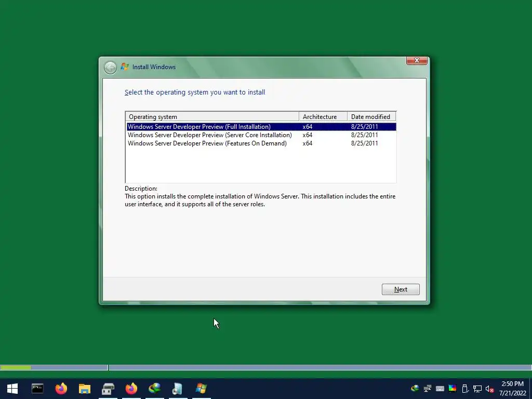This screenshot has width=532, height=399.
Task: Click 8/25/2011 in the Features On Demand row
Action: pos(364,143)
